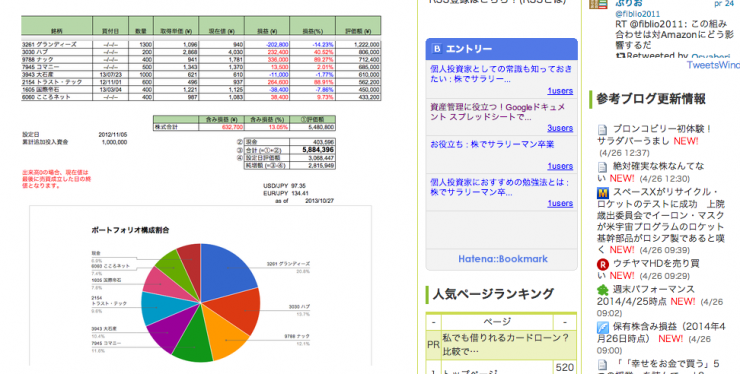Open 絶対確実な株なんてない blog update
Screen dimensions: 740x374
(651, 172)
